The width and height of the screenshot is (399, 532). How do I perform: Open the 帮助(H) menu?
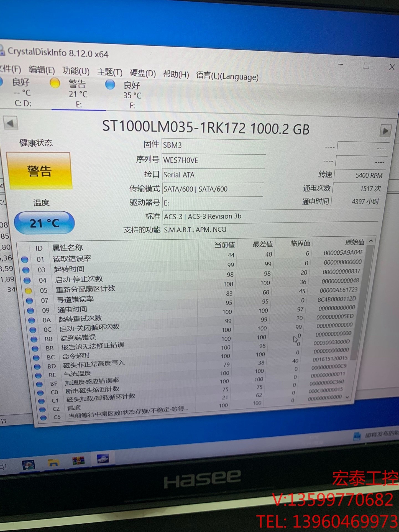tap(176, 75)
